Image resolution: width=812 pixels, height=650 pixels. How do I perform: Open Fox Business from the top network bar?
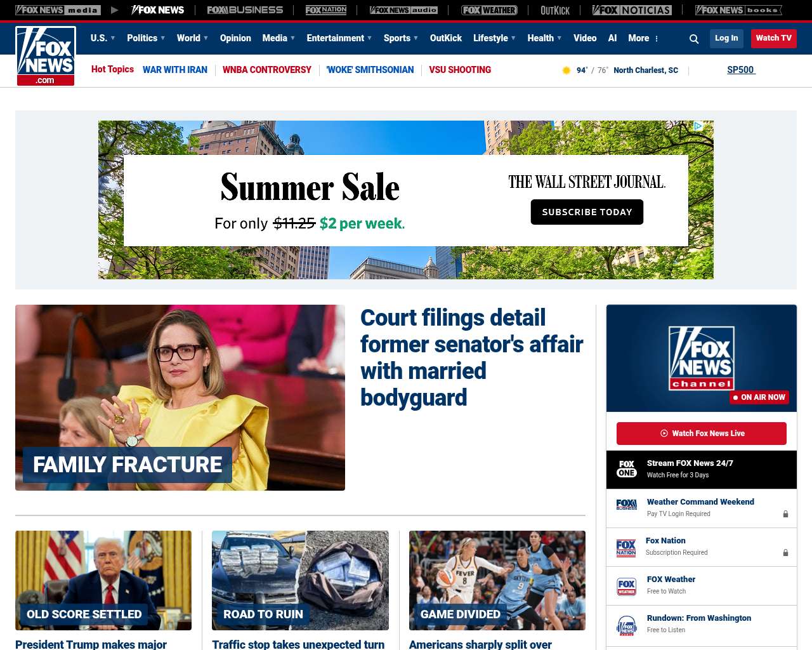point(245,10)
